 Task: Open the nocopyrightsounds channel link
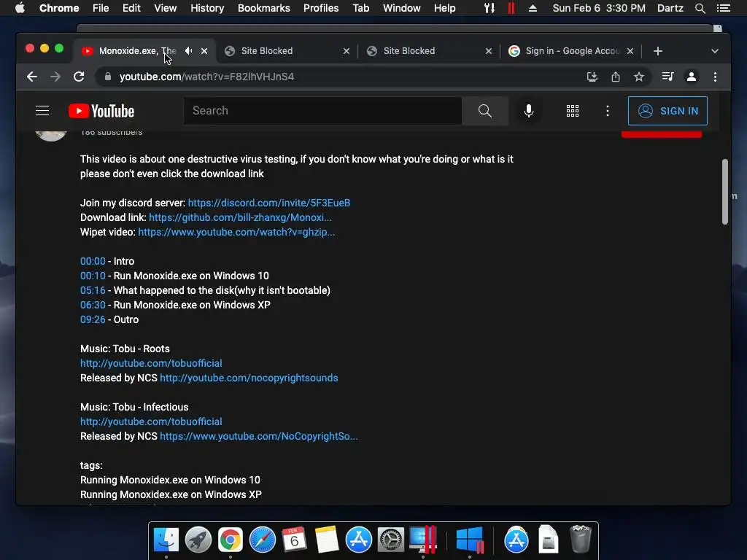pos(249,378)
